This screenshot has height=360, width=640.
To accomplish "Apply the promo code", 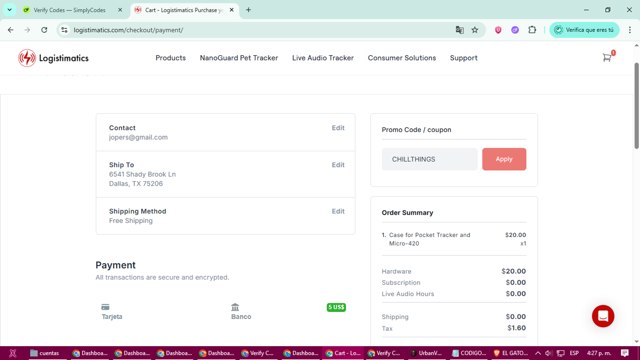I will click(x=504, y=159).
